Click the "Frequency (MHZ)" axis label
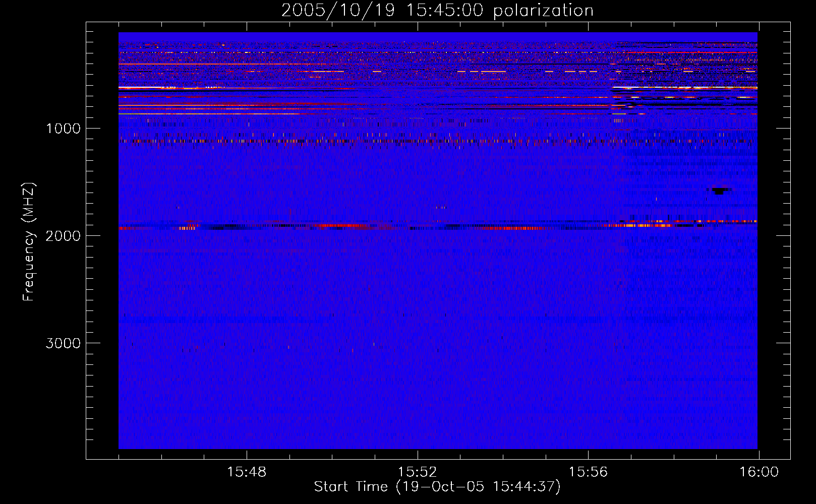The height and width of the screenshot is (504, 816). tap(29, 242)
